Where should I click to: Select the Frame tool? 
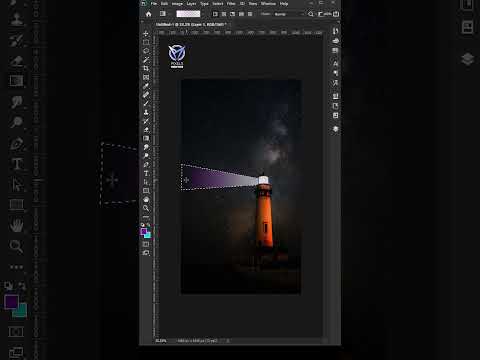coord(146,77)
